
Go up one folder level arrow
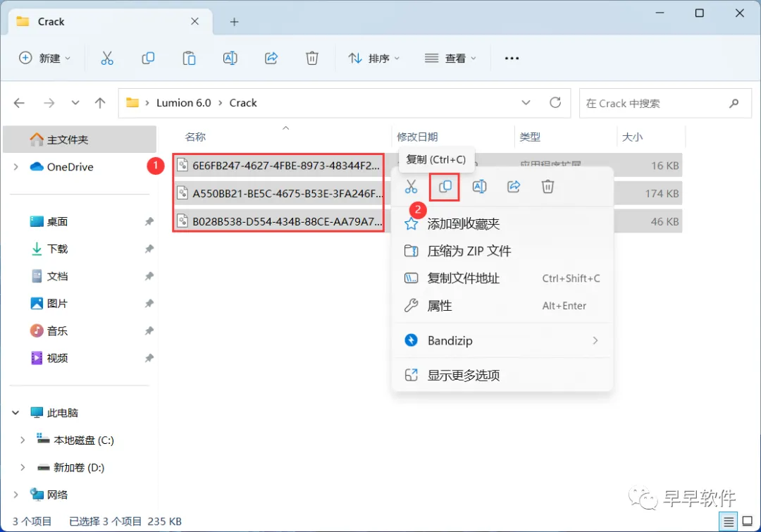click(100, 103)
